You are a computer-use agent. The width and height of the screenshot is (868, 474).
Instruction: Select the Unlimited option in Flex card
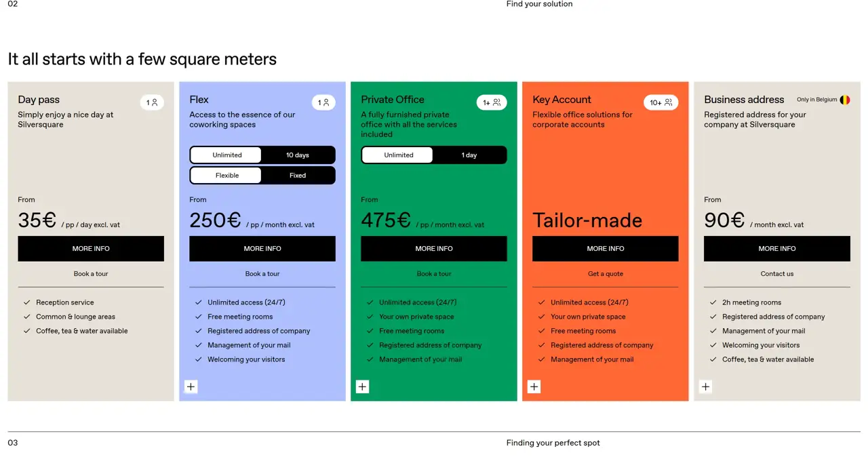[226, 155]
